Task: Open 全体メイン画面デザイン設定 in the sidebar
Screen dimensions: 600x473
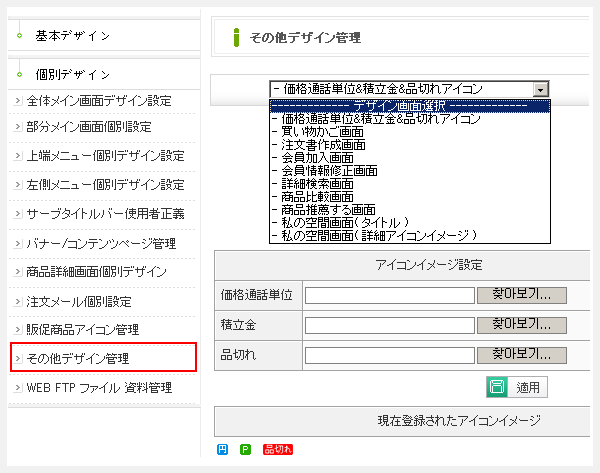Action: tap(98, 101)
